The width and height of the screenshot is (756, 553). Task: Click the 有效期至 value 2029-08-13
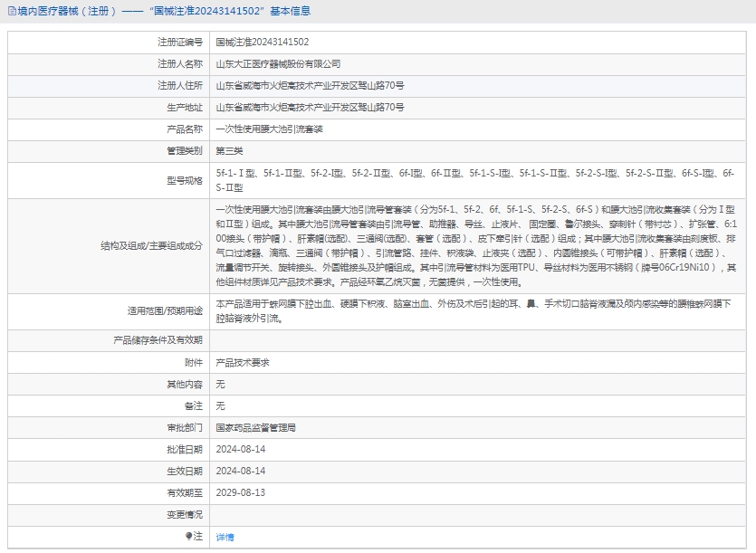click(x=240, y=492)
